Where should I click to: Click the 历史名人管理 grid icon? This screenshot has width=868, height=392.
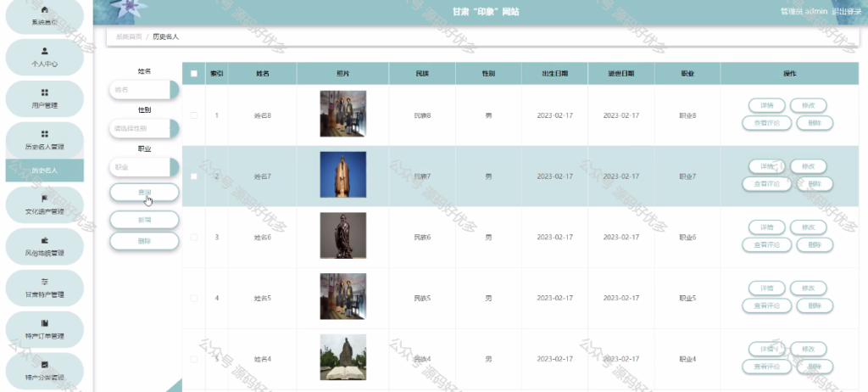tap(45, 134)
